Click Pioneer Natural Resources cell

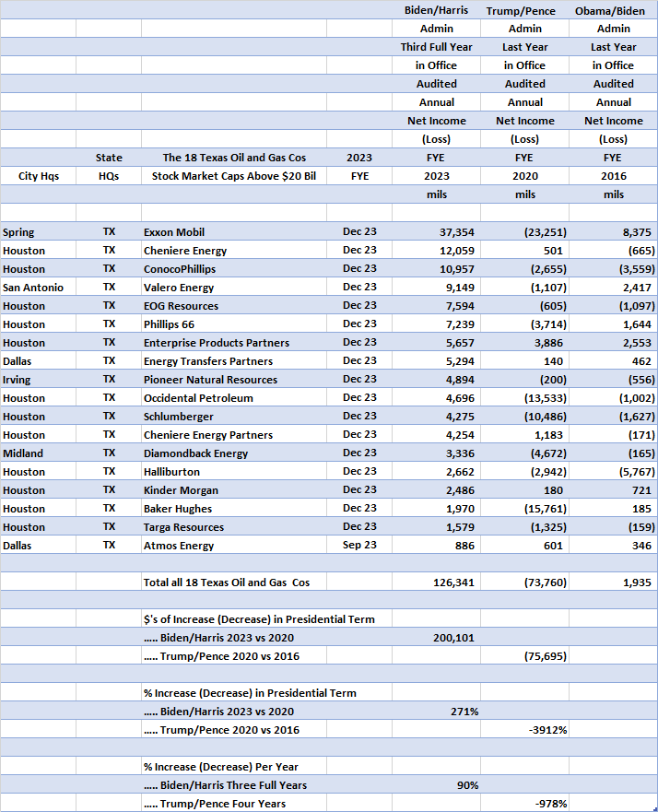(x=234, y=380)
